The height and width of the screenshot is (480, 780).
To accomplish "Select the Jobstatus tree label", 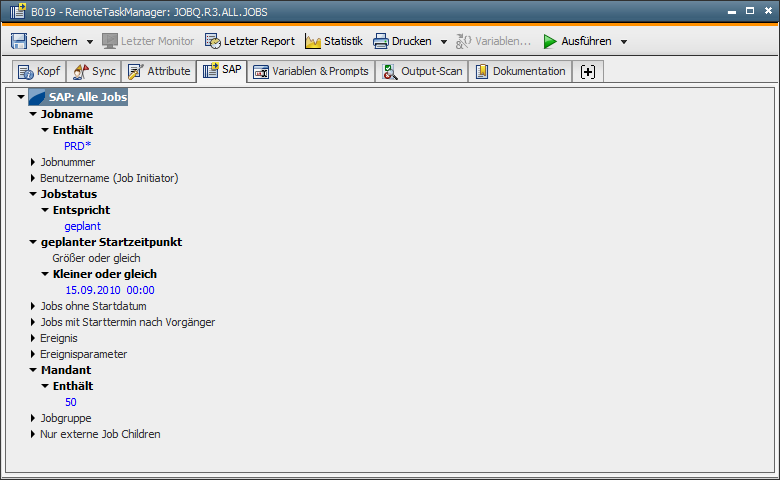I will pos(69,194).
